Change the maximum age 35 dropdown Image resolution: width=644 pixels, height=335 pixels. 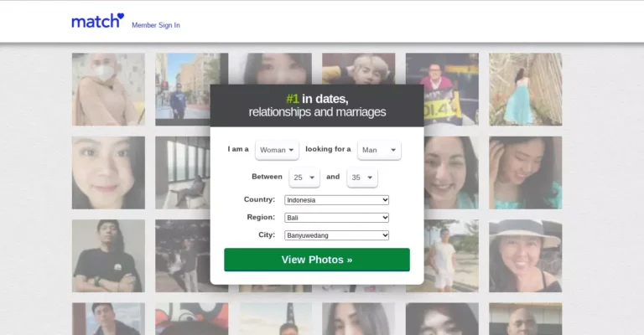(361, 178)
